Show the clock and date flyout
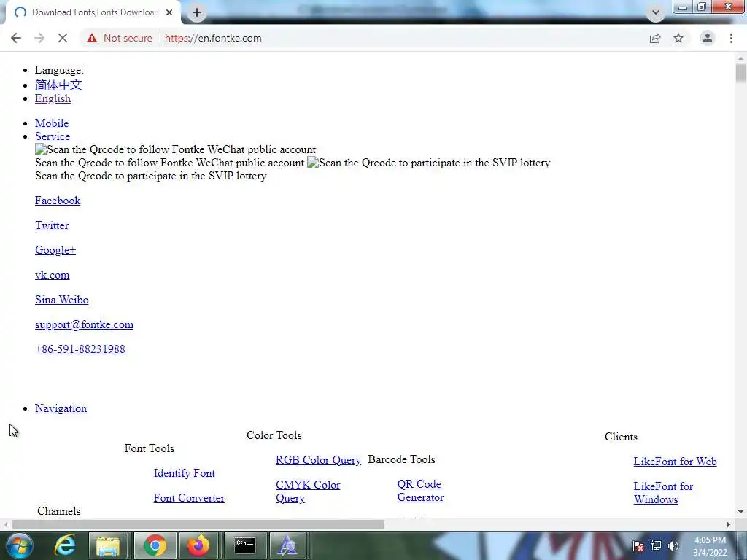This screenshot has height=560, width=747. pos(710,546)
